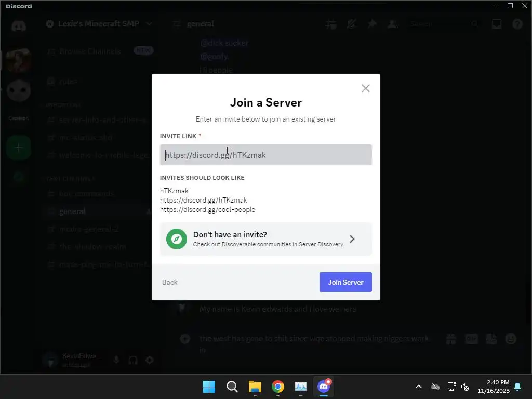Open the resource monitor taskbar app

pyautogui.click(x=301, y=387)
